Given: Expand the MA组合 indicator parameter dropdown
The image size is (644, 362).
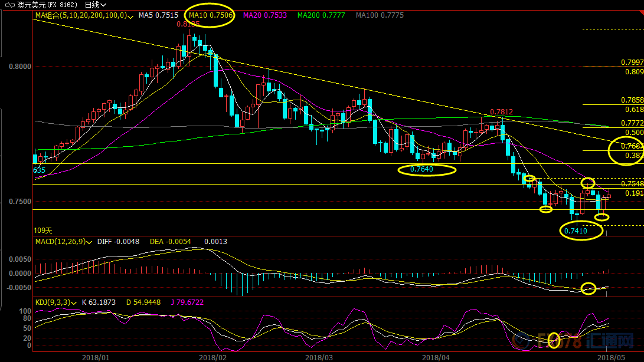Looking at the screenshot, I should pos(130,15).
